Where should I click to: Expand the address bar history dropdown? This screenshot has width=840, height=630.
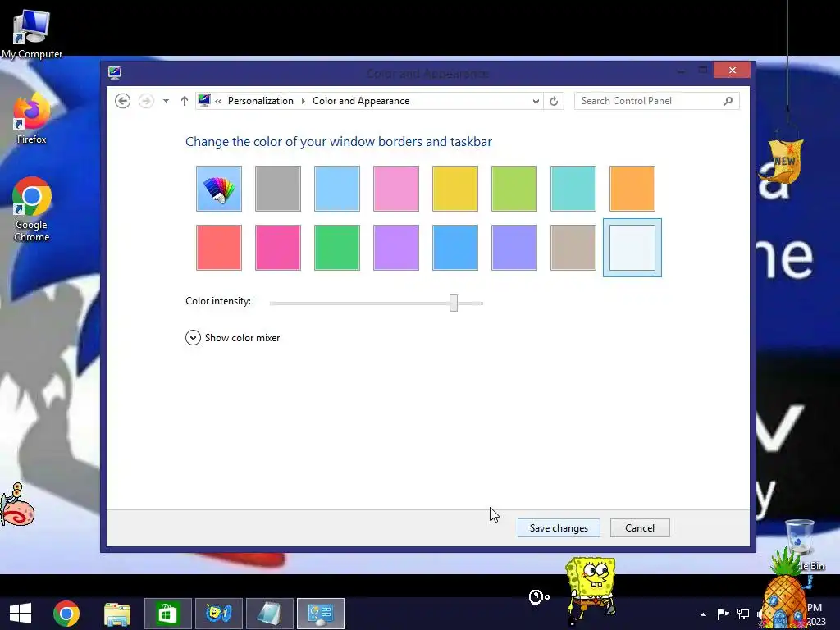pos(535,101)
